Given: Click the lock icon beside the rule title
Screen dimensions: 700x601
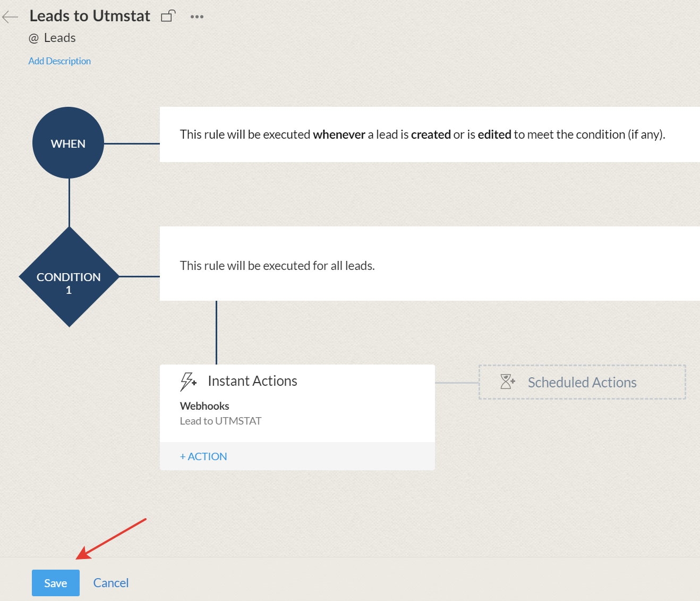Looking at the screenshot, I should click(x=168, y=15).
